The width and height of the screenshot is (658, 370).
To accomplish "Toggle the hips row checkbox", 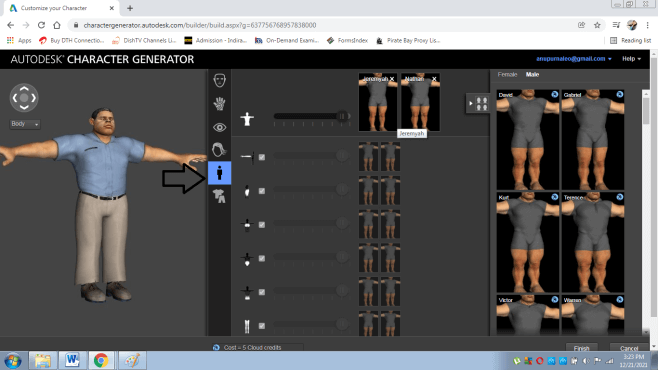I will click(261, 292).
